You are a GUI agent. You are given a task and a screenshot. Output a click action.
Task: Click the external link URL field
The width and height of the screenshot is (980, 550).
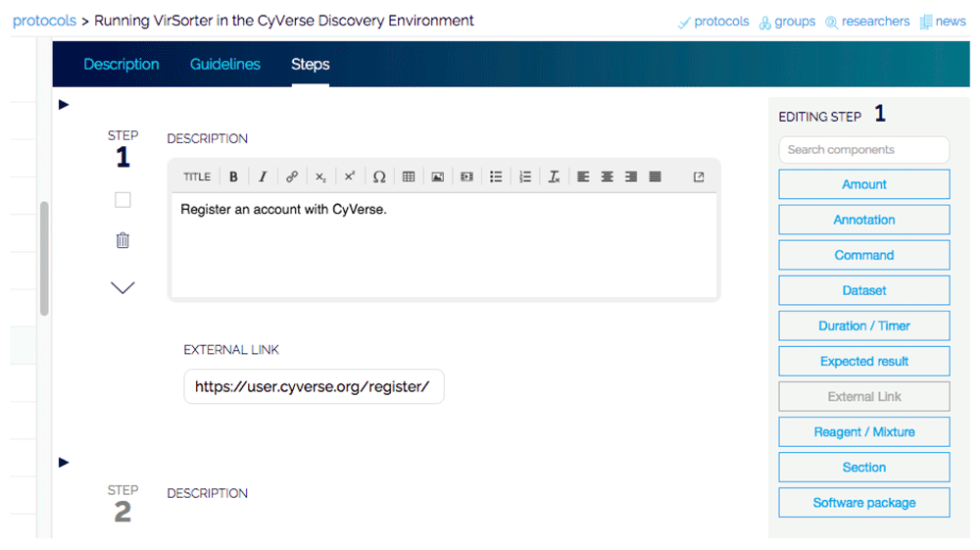314,386
